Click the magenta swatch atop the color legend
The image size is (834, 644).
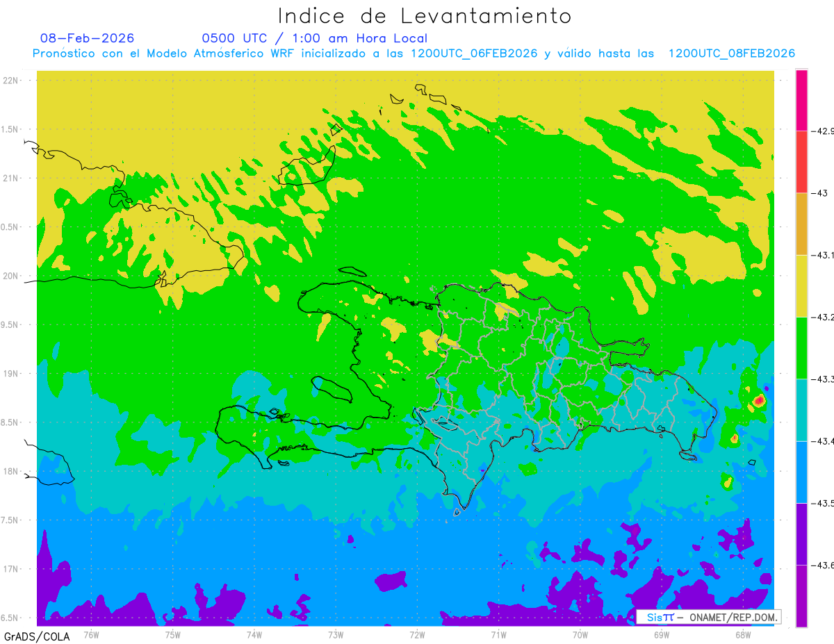(x=801, y=100)
